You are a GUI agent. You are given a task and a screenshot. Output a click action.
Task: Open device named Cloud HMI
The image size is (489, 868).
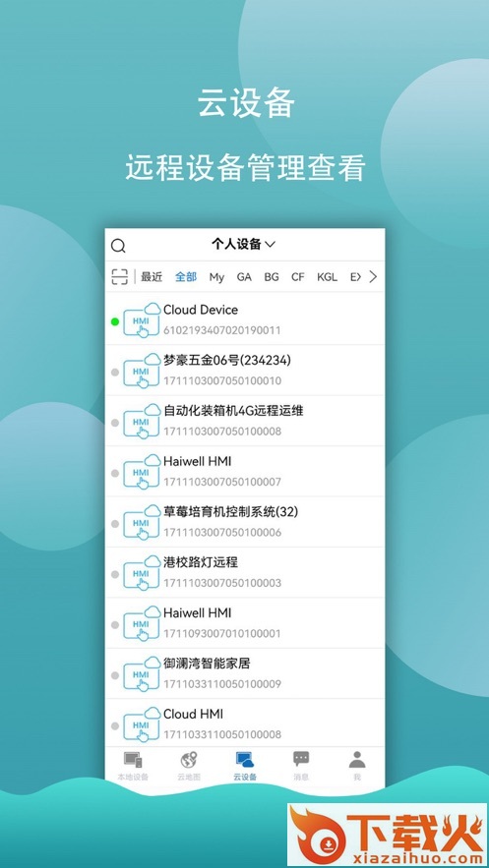click(193, 714)
